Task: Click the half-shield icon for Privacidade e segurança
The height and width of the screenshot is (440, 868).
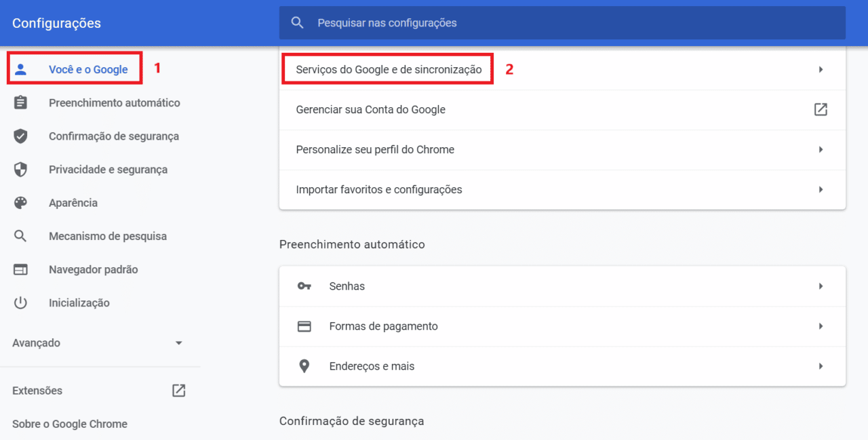Action: pos(21,169)
